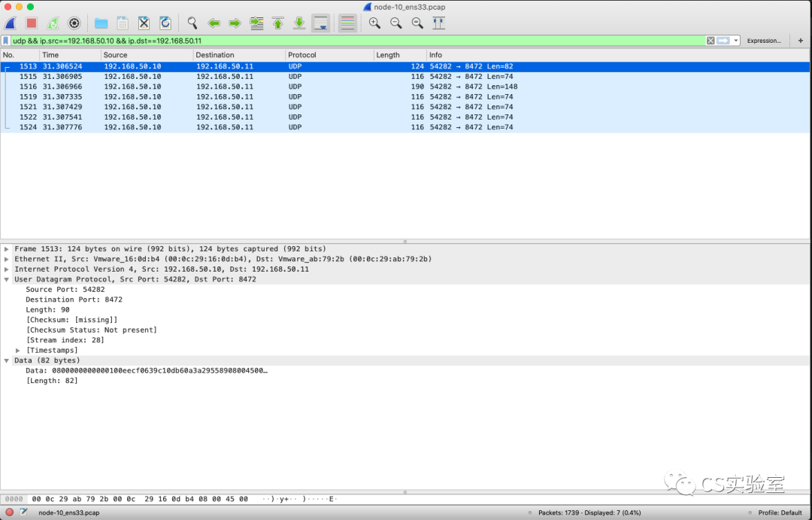Restart current capture with green fin icon
This screenshot has width=812, height=520.
pos(53,23)
